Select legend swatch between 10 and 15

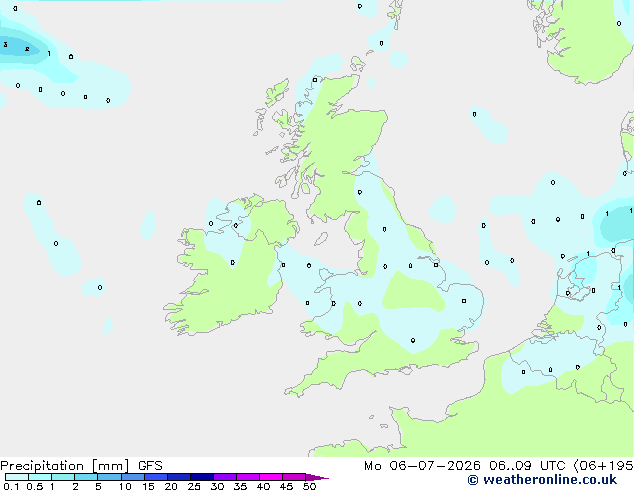pos(133,477)
